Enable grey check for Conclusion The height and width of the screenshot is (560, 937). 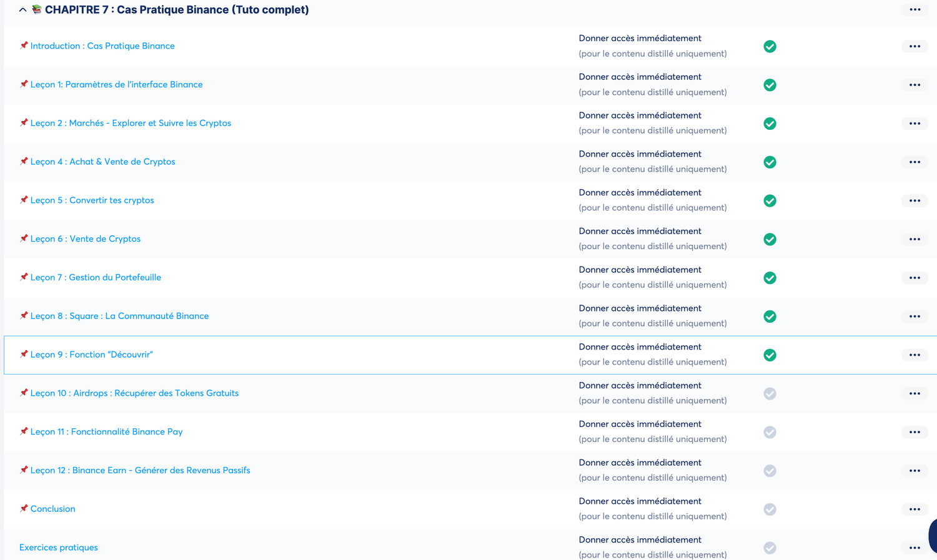pos(770,509)
